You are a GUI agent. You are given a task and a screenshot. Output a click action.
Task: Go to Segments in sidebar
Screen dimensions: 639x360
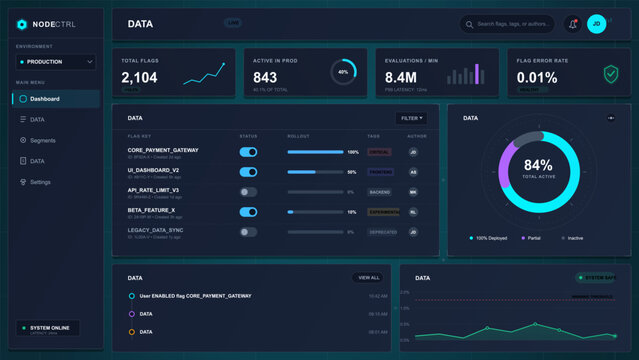[x=56, y=140]
